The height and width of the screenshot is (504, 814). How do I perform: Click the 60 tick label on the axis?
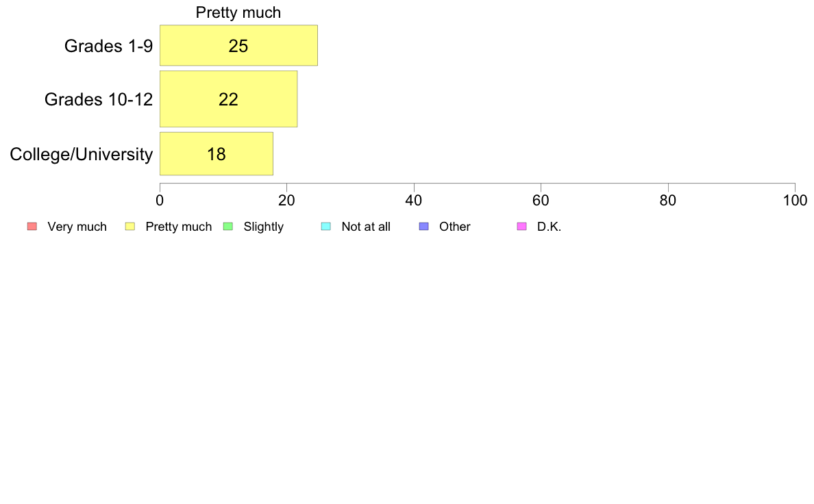[x=541, y=201]
